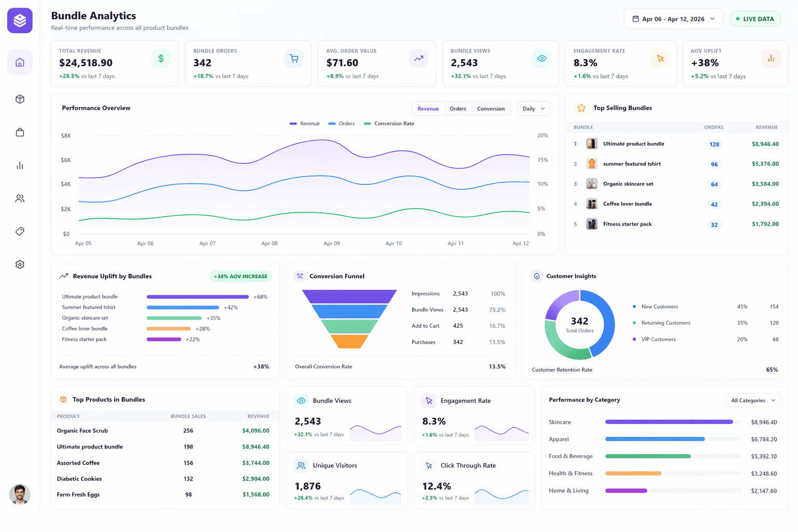
Task: Switch the chart to the Revenue tab
Action: [x=428, y=109]
